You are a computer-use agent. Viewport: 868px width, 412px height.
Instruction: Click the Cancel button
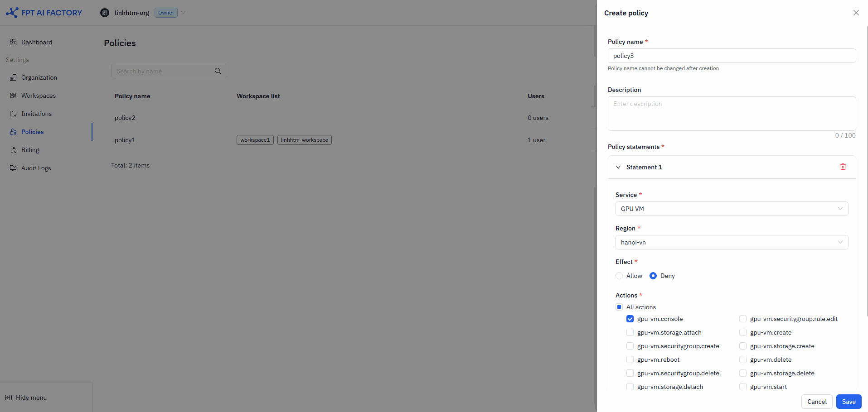tap(817, 402)
